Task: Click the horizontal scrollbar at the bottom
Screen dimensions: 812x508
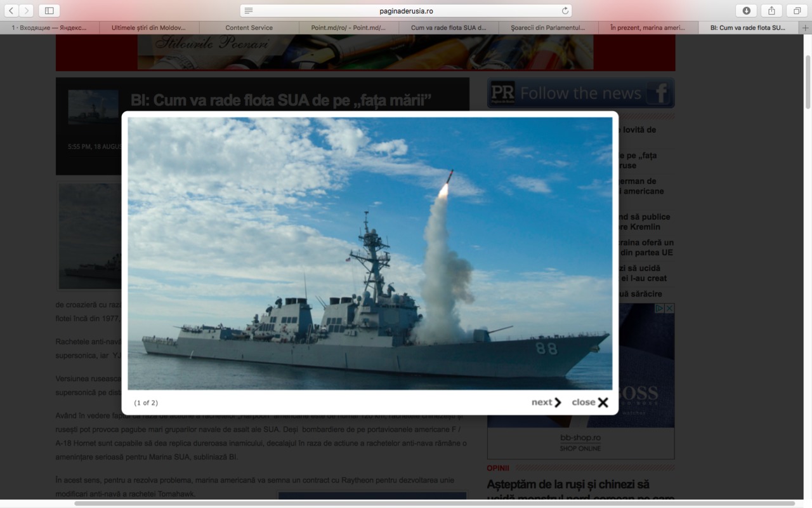Action: point(435,504)
